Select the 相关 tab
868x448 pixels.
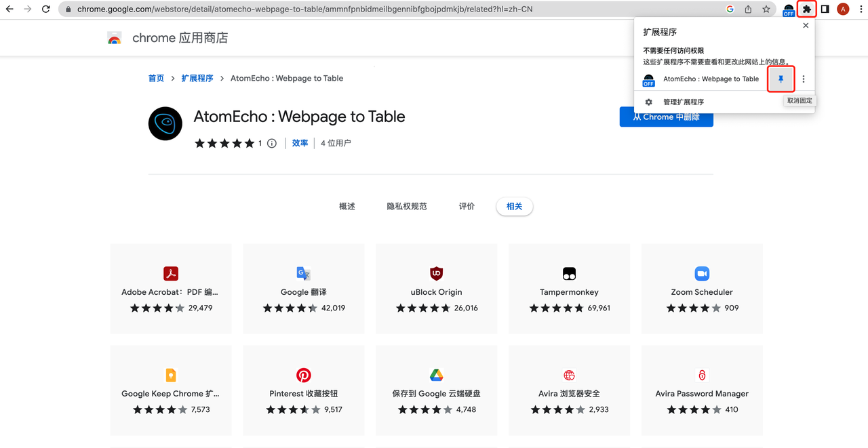515,206
